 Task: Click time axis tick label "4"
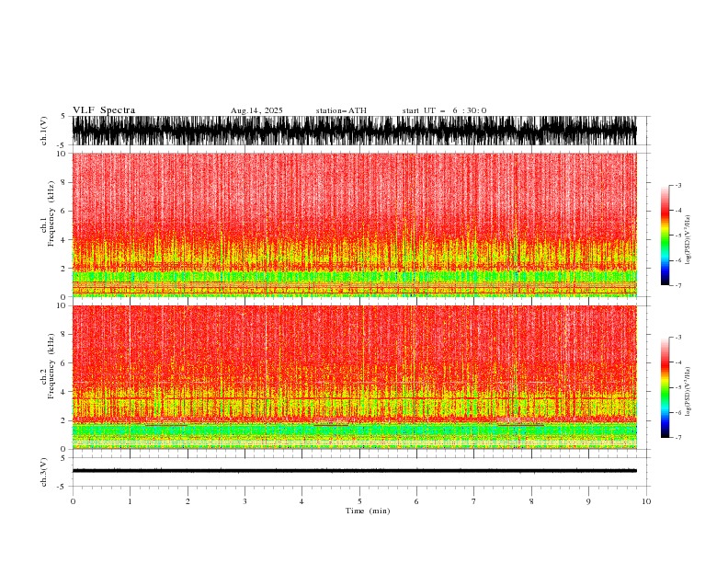pyautogui.click(x=302, y=501)
